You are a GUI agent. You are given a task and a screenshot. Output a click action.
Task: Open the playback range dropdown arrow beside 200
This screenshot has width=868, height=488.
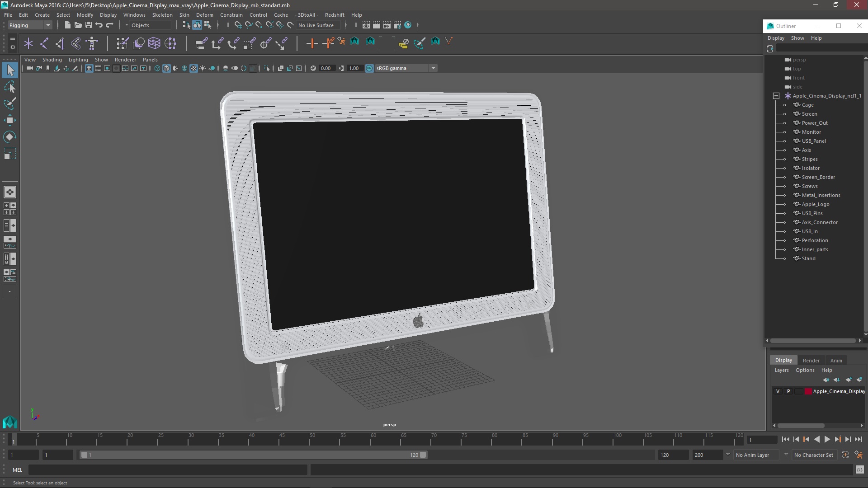728,455
